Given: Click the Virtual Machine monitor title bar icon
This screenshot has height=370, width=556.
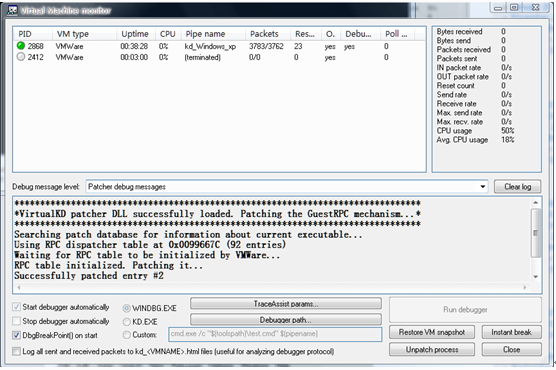Looking at the screenshot, I should 12,10.
